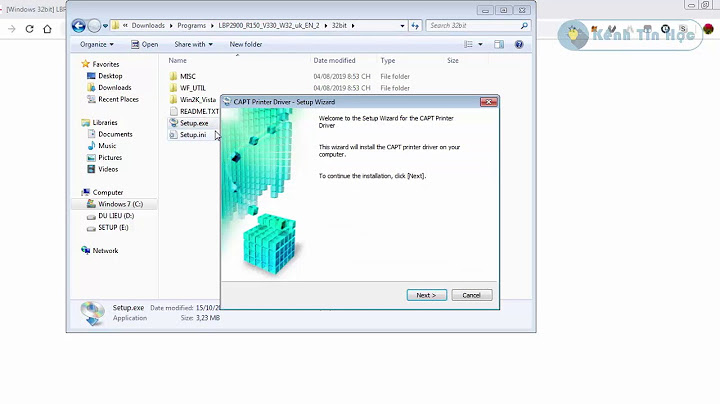Click Setup.exe installer icon
The width and height of the screenshot is (720, 404).
pyautogui.click(x=174, y=123)
